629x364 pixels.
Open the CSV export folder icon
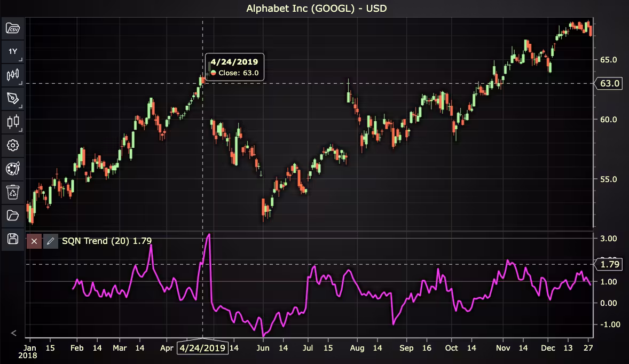[13, 28]
